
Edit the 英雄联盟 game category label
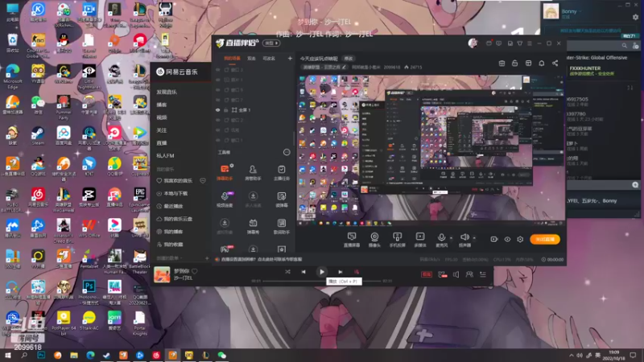[x=324, y=67]
